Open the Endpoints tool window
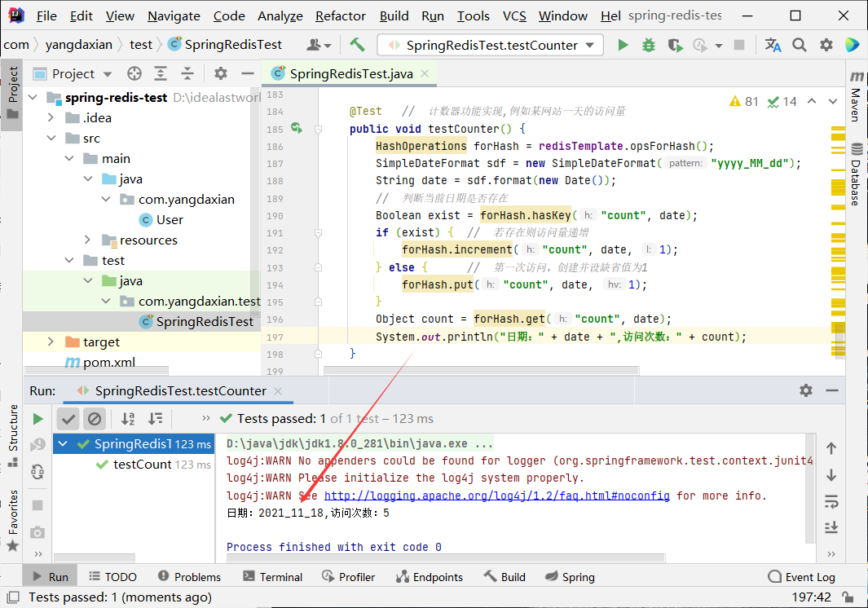868x608 pixels. click(x=430, y=577)
